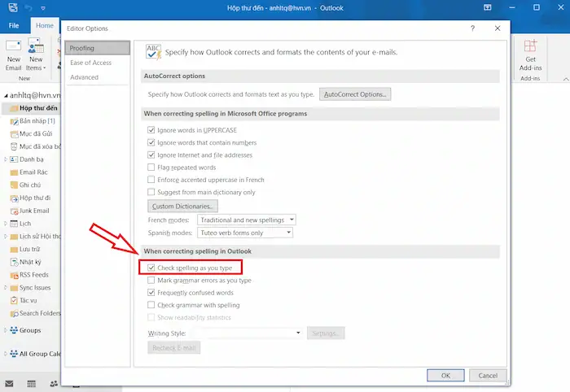This screenshot has width=570, height=392.
Task: Close the Editor Options dialog
Action: coord(498,28)
